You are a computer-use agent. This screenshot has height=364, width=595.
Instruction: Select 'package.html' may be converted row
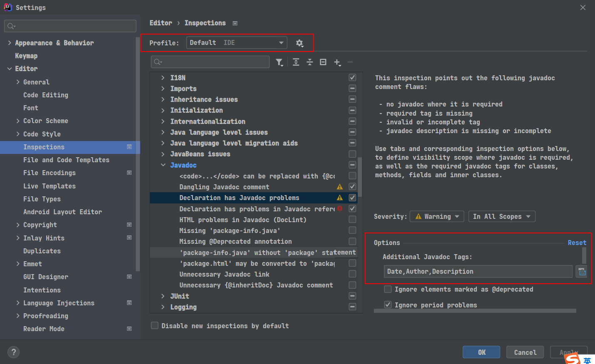[254, 263]
